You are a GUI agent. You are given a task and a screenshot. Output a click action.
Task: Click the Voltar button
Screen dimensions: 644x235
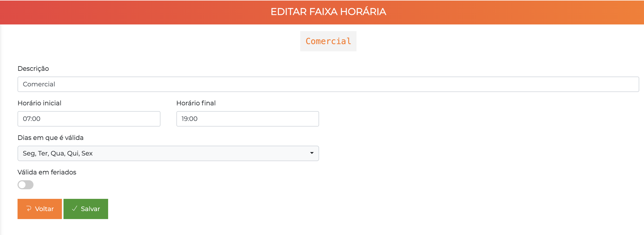coord(39,209)
